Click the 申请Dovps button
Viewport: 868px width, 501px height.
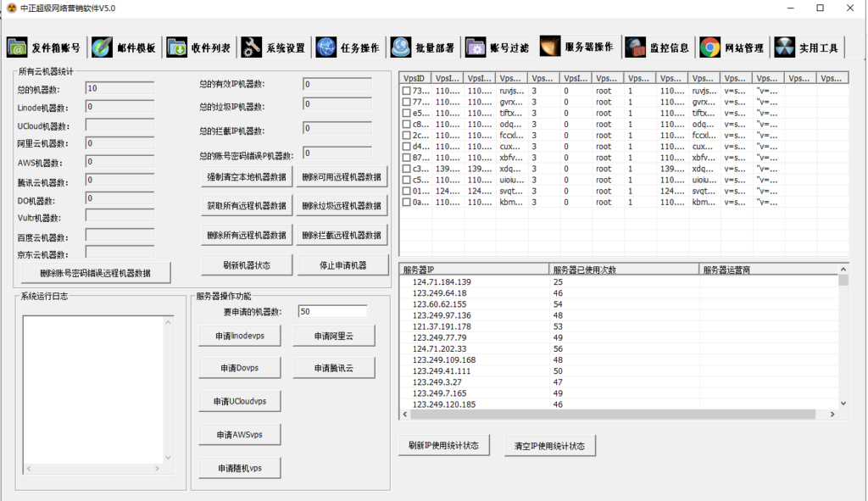point(240,368)
